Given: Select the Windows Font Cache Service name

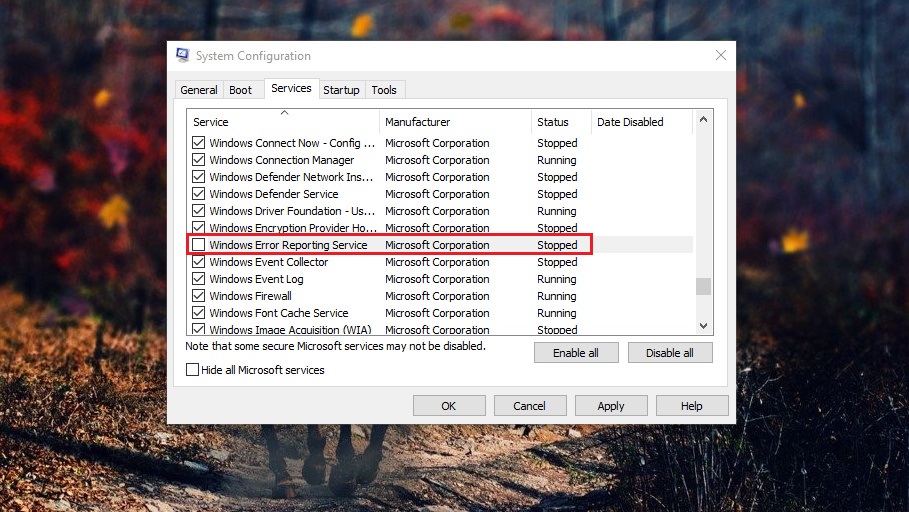Looking at the screenshot, I should click(x=279, y=313).
